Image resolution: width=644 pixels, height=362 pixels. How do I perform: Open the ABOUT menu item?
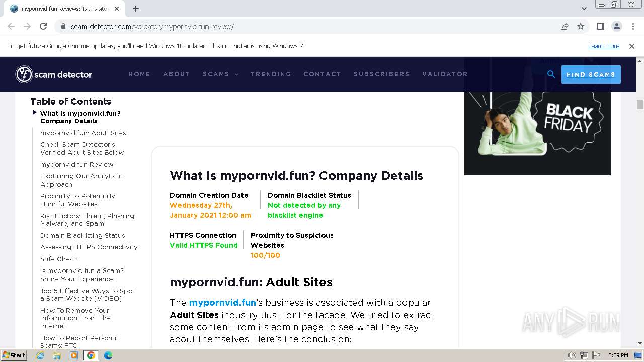click(177, 74)
